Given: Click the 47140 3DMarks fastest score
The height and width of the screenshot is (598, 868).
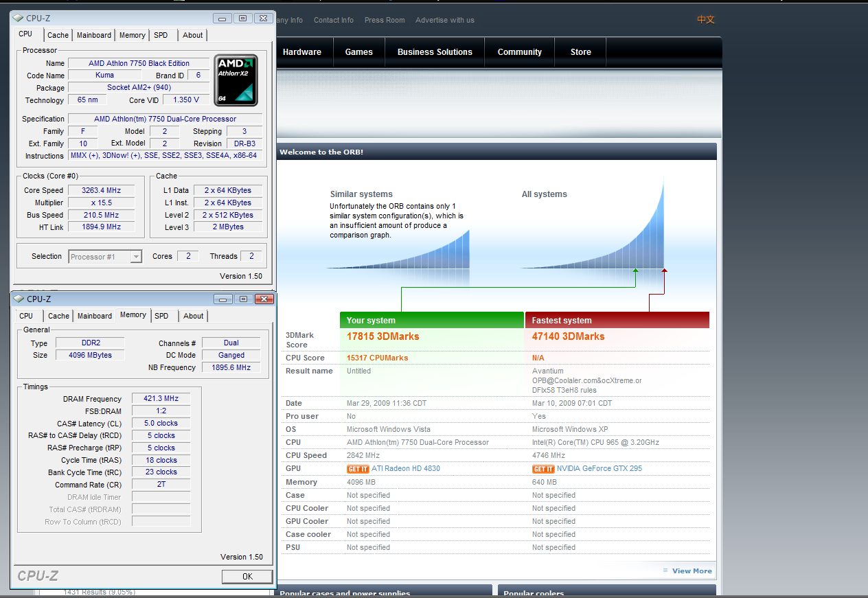Looking at the screenshot, I should (569, 336).
